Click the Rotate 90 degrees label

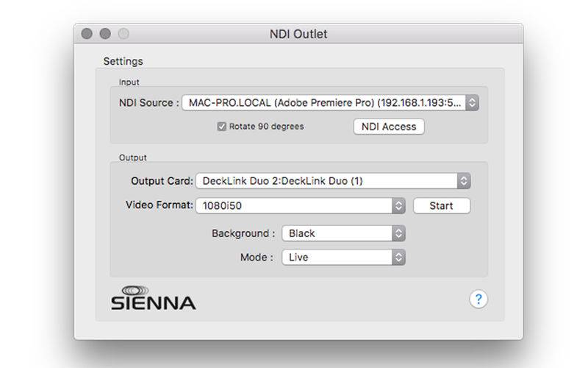coord(266,127)
